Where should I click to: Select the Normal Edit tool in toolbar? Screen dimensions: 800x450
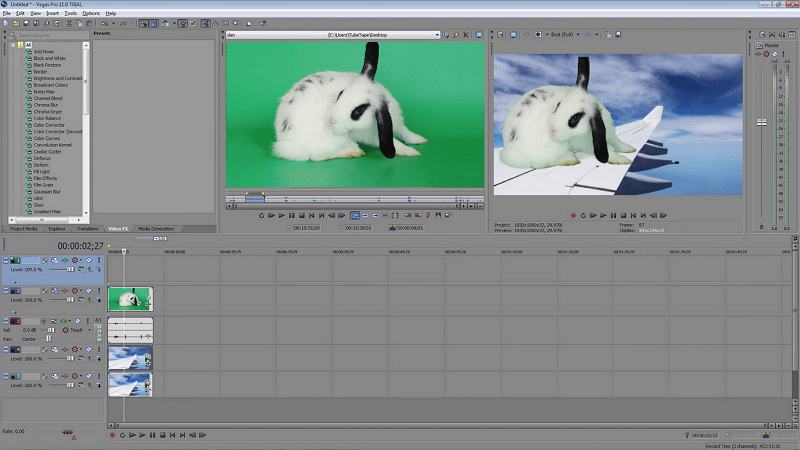206,23
